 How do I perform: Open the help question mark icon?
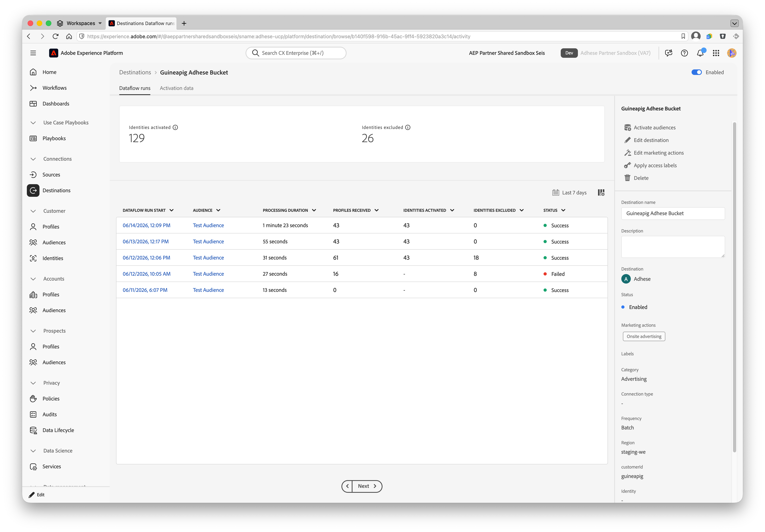(x=684, y=53)
